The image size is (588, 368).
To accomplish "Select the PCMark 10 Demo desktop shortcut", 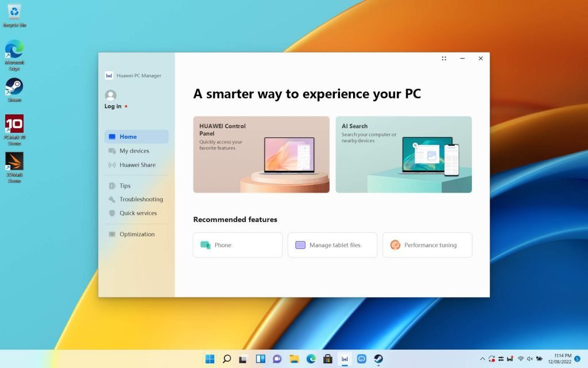I will [14, 130].
